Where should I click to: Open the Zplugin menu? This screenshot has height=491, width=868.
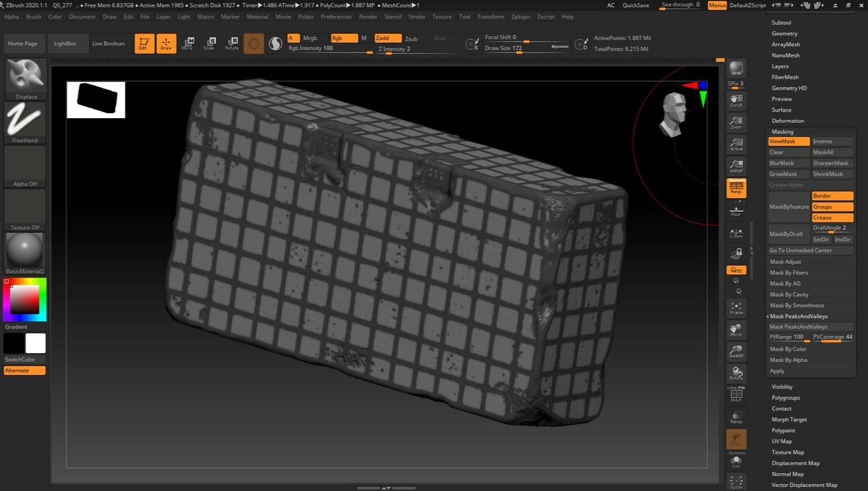tap(520, 17)
